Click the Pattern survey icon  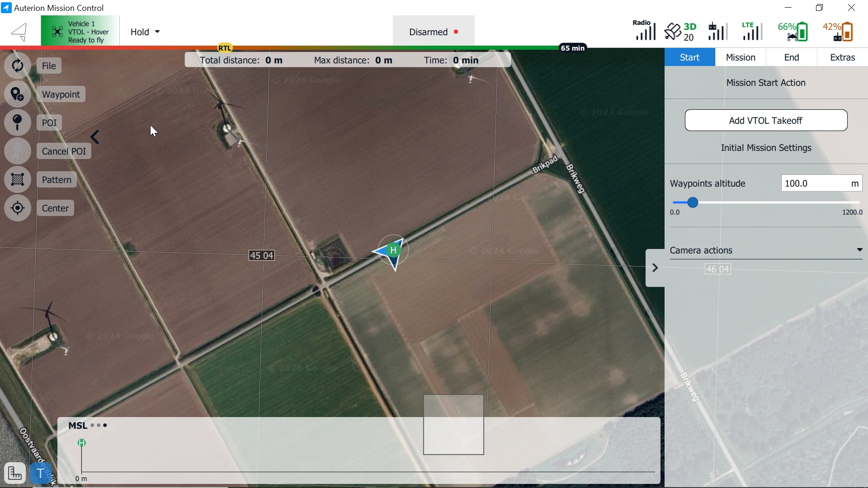click(17, 180)
